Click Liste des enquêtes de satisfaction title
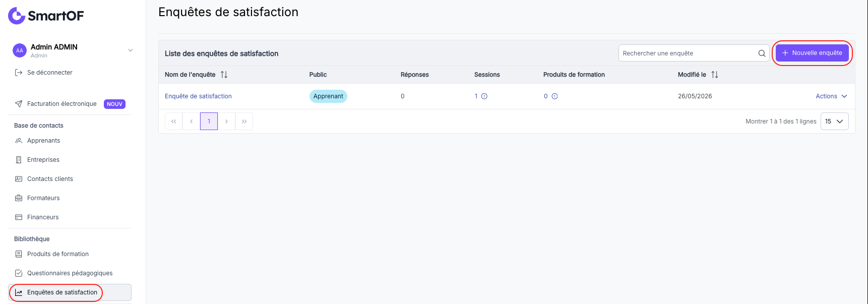 [221, 53]
